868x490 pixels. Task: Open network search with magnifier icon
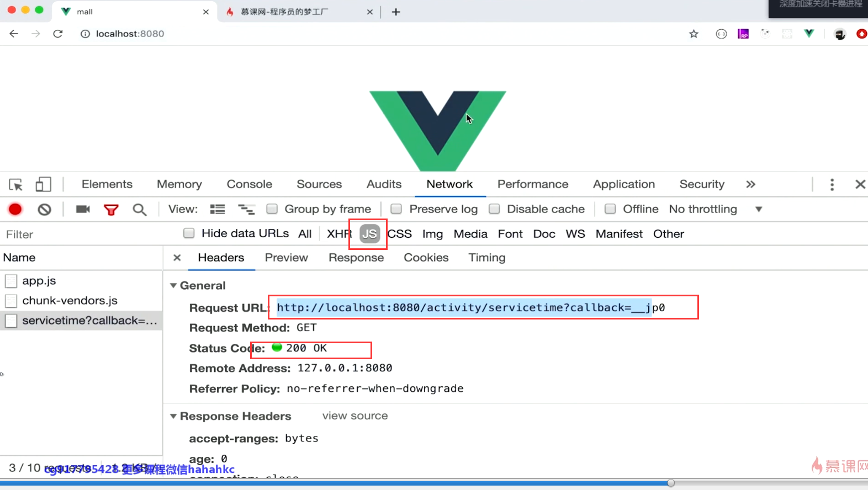(x=140, y=210)
